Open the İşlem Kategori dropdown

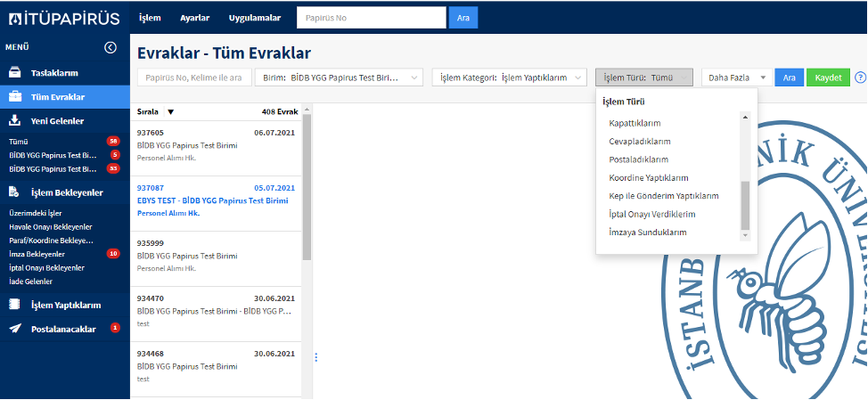coord(509,78)
